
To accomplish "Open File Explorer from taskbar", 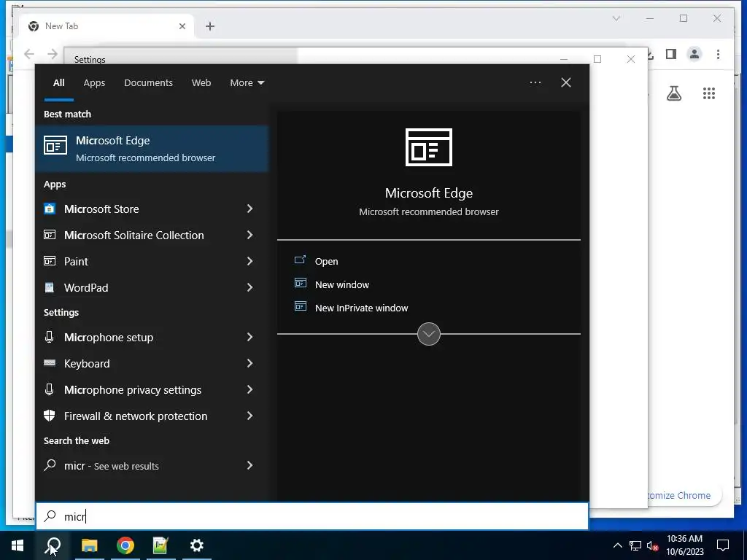I will (89, 545).
